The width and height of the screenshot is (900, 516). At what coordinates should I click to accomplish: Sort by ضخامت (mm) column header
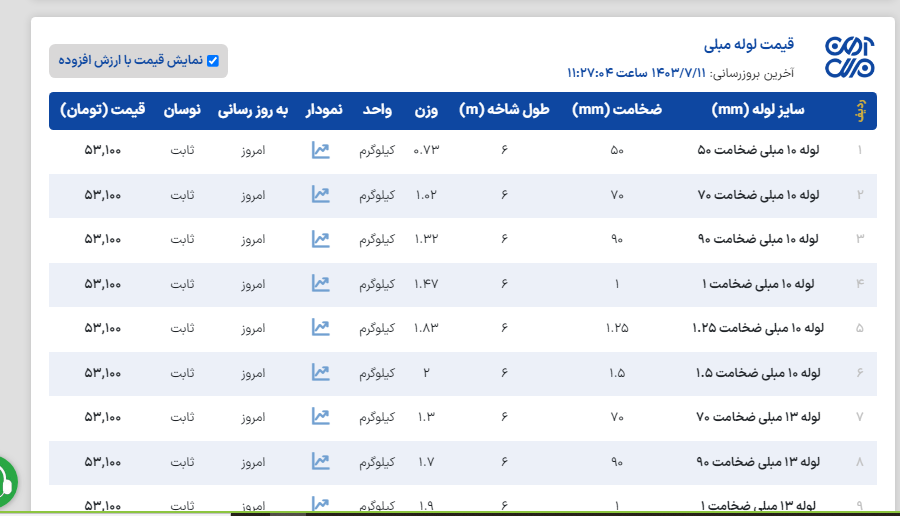click(x=617, y=110)
